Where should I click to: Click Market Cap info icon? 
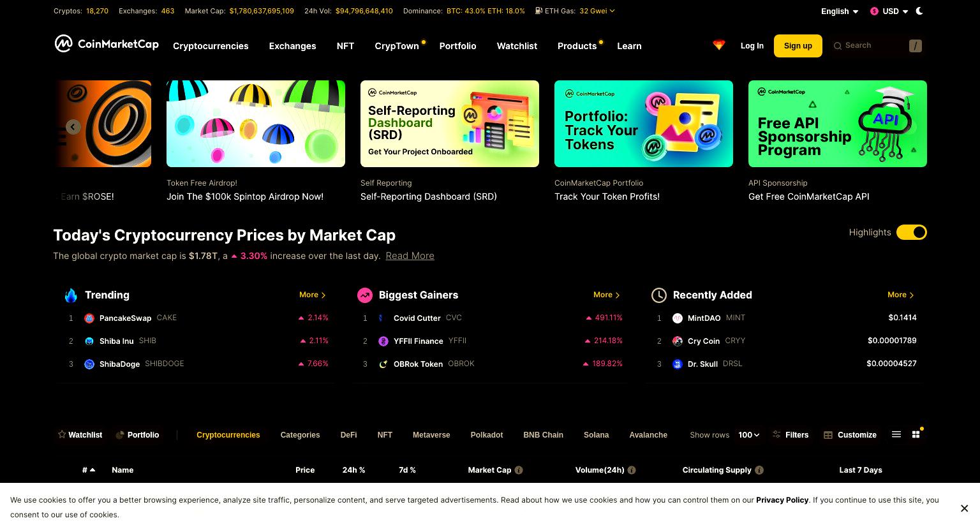point(519,470)
